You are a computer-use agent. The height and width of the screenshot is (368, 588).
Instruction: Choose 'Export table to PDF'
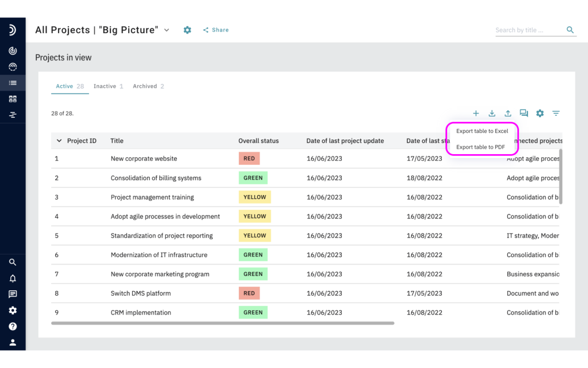click(482, 147)
